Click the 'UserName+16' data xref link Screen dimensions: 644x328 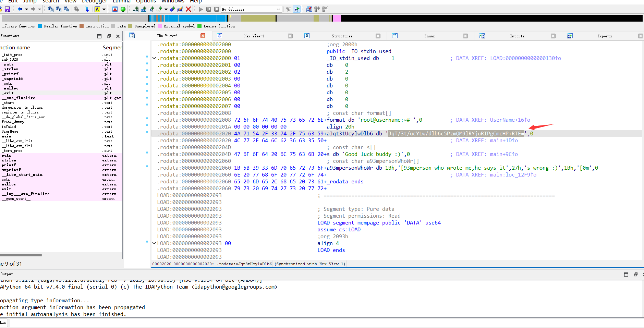point(510,120)
